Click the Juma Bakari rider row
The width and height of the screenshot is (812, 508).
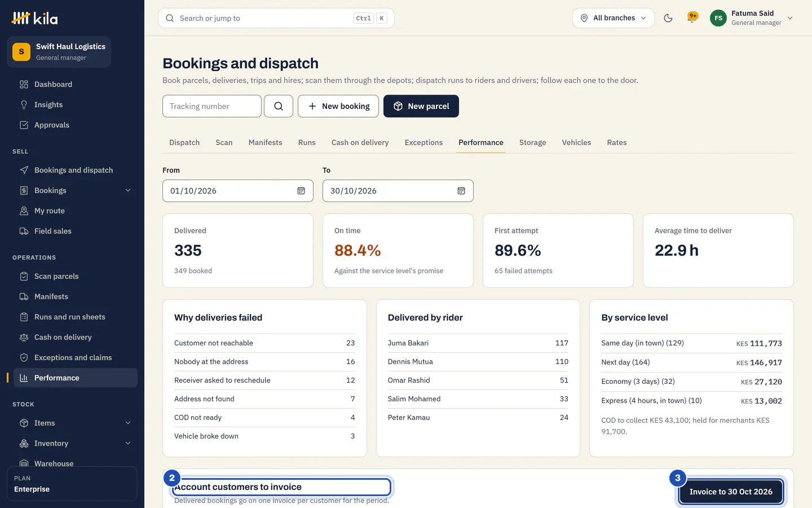[x=478, y=343]
